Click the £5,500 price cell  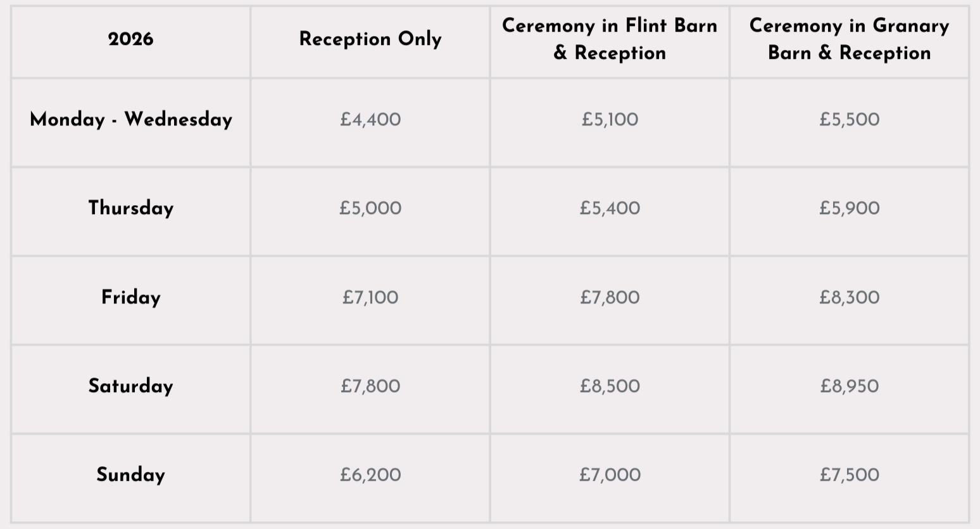(x=849, y=120)
